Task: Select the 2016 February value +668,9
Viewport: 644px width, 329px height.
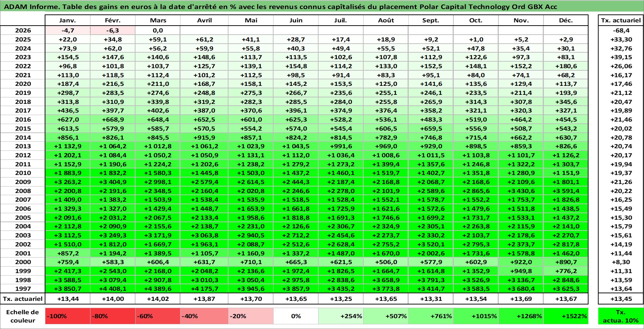Action: pos(113,119)
